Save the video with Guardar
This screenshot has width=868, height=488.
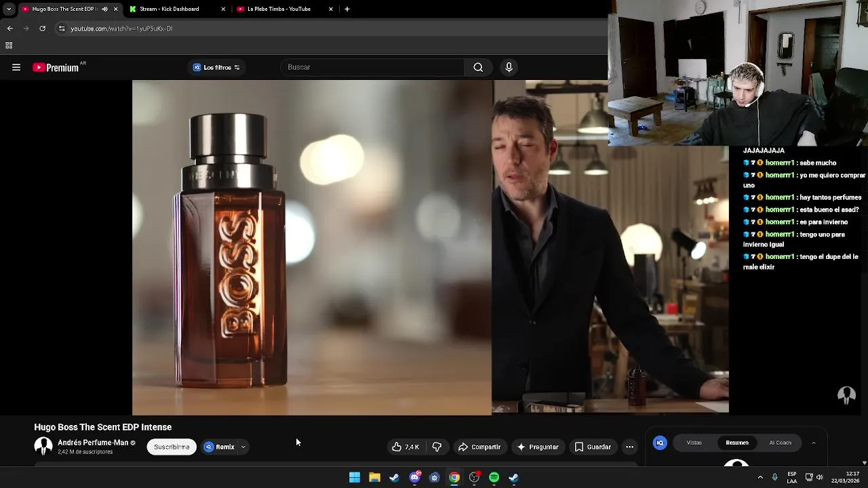[x=593, y=447]
